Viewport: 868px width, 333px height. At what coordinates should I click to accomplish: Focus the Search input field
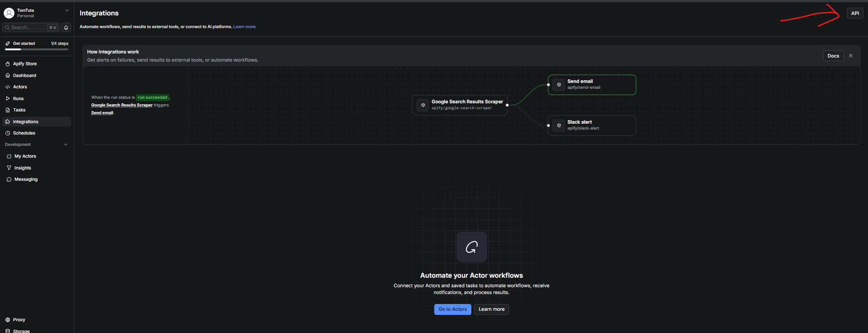coord(31,28)
